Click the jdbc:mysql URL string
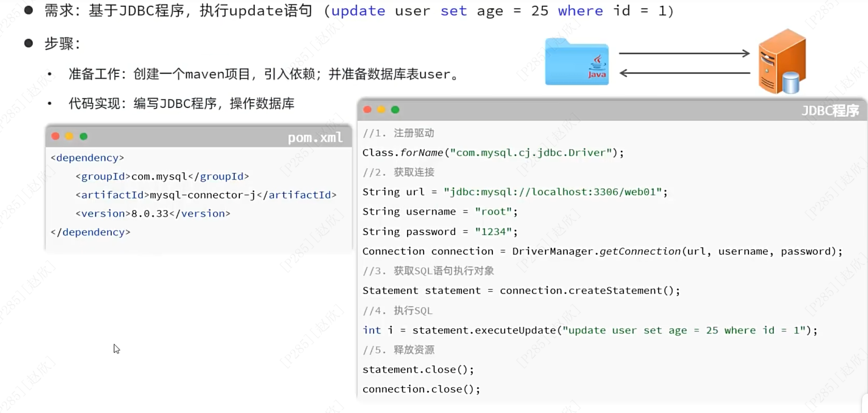The image size is (868, 413). click(553, 192)
